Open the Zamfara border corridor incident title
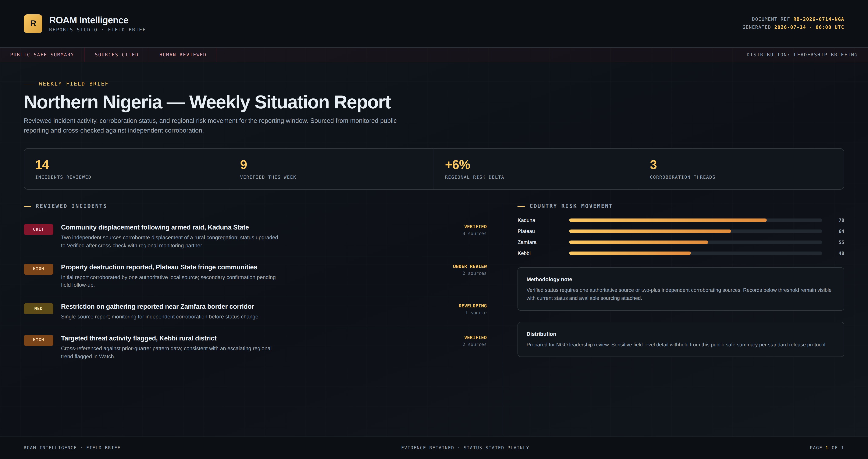The image size is (868, 459). 157,306
